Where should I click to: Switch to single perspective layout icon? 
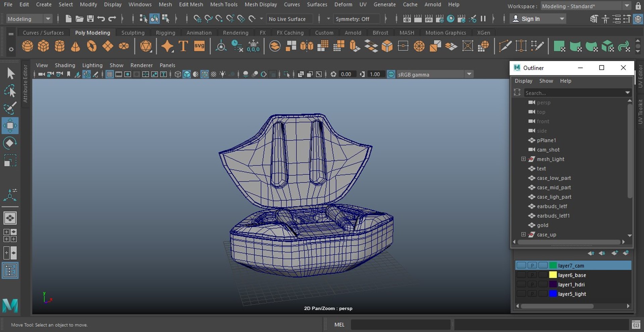10,218
